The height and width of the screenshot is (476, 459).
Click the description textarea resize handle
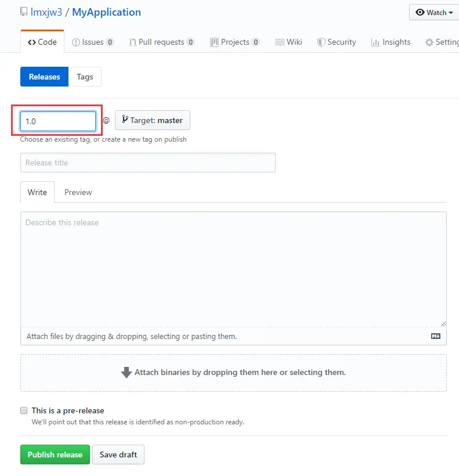tap(443, 324)
